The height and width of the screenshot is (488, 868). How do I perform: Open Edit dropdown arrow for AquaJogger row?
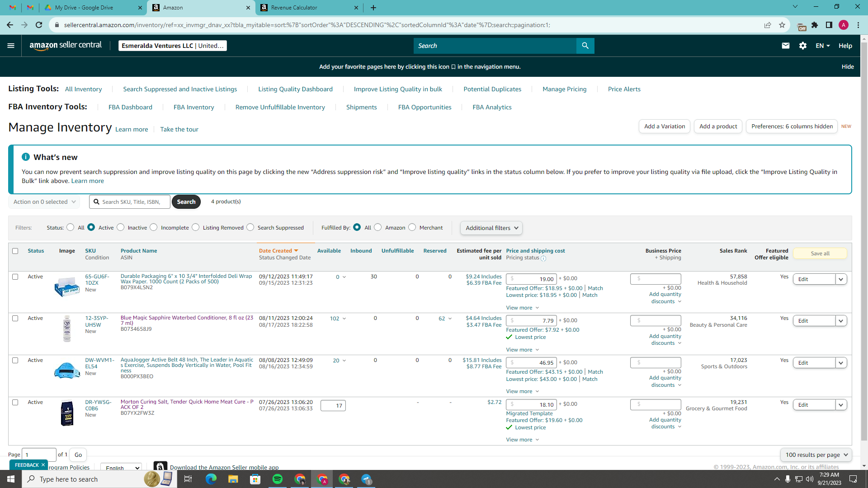click(x=841, y=363)
